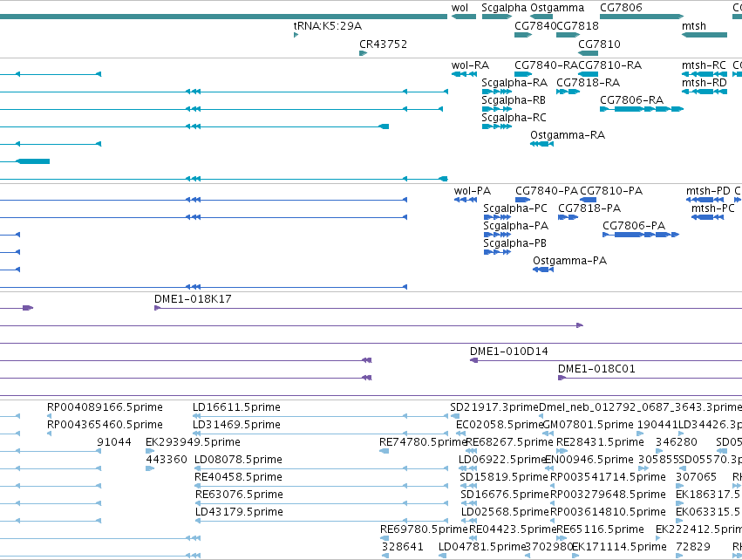Viewport: 742px width, 560px height.
Task: Select the Scgalpha-RB transcript label
Action: point(514,100)
